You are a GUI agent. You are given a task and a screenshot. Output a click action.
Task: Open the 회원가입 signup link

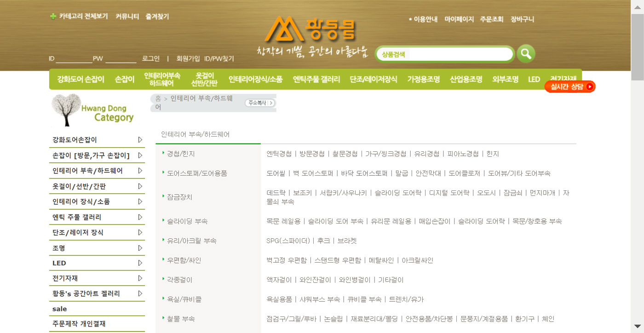189,59
